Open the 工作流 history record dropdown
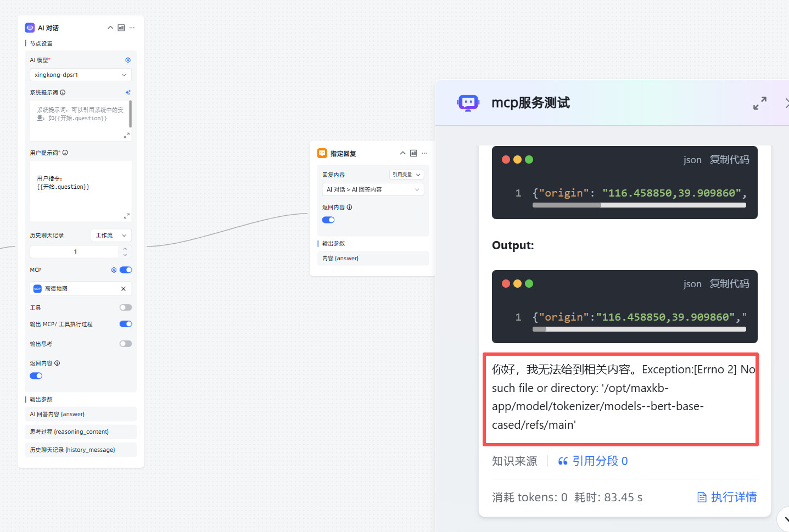The image size is (789, 532). [x=110, y=236]
